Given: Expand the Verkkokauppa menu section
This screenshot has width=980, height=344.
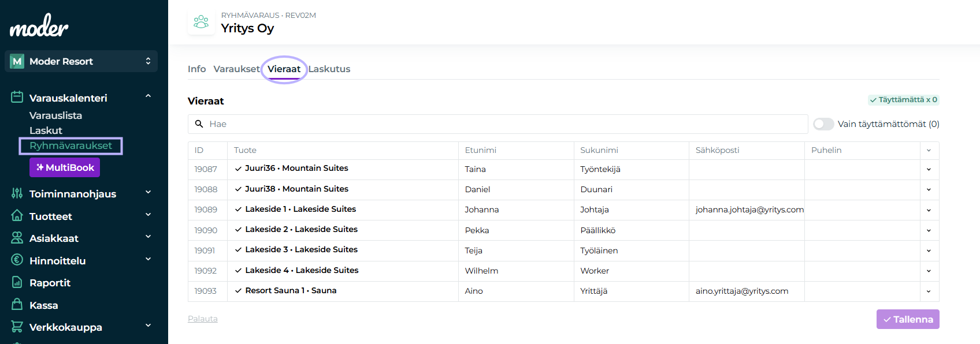Looking at the screenshot, I should click(x=148, y=326).
